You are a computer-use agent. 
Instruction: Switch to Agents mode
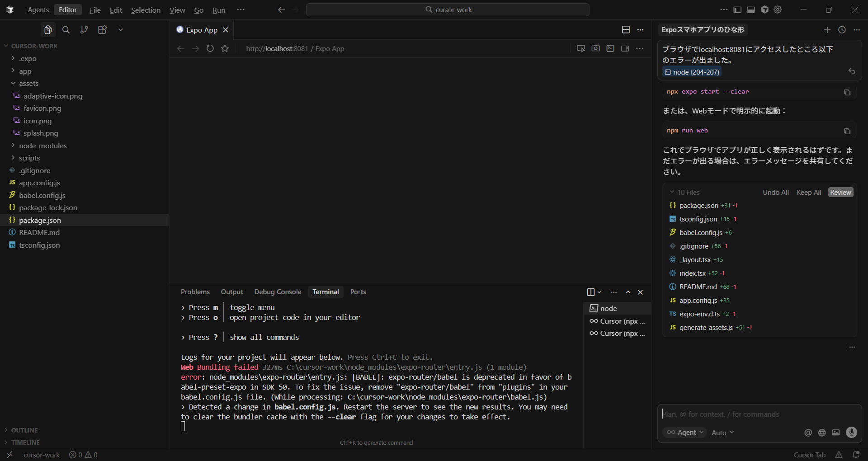coord(38,10)
